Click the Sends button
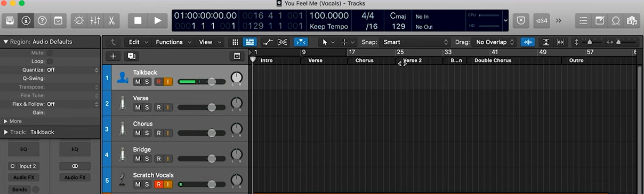The image size is (644, 194). pos(19,189)
